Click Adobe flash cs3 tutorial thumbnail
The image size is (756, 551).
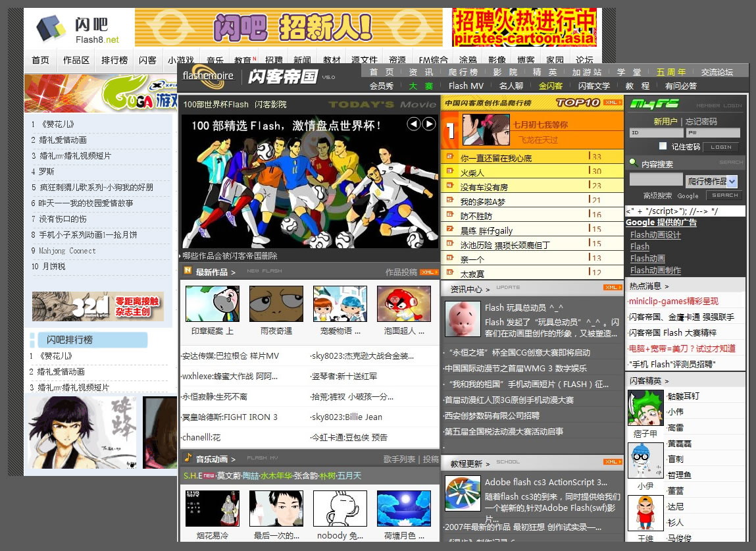463,494
